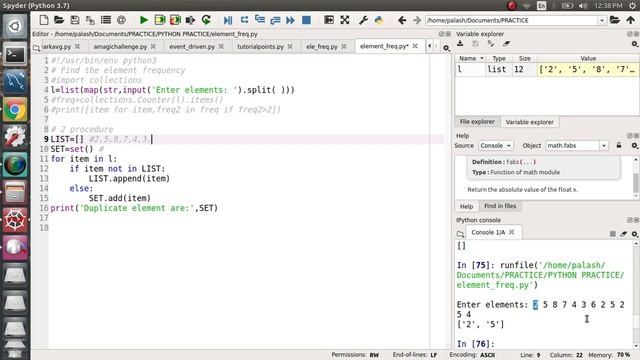Open the editor options gear menu
The width and height of the screenshot is (640, 360).
[x=447, y=48]
